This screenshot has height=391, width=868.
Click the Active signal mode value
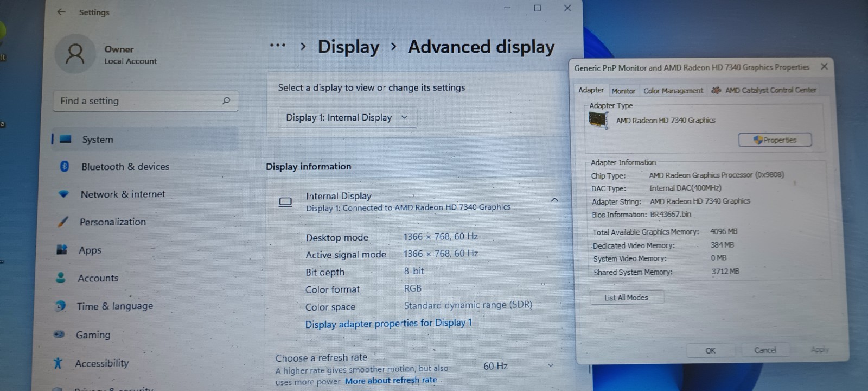click(441, 253)
